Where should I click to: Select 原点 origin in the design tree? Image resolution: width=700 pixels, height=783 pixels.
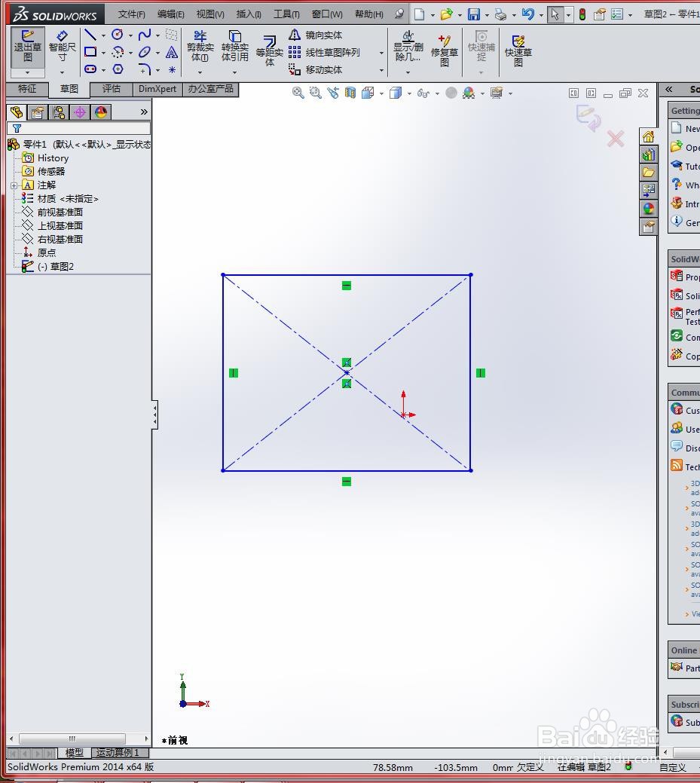point(47,253)
